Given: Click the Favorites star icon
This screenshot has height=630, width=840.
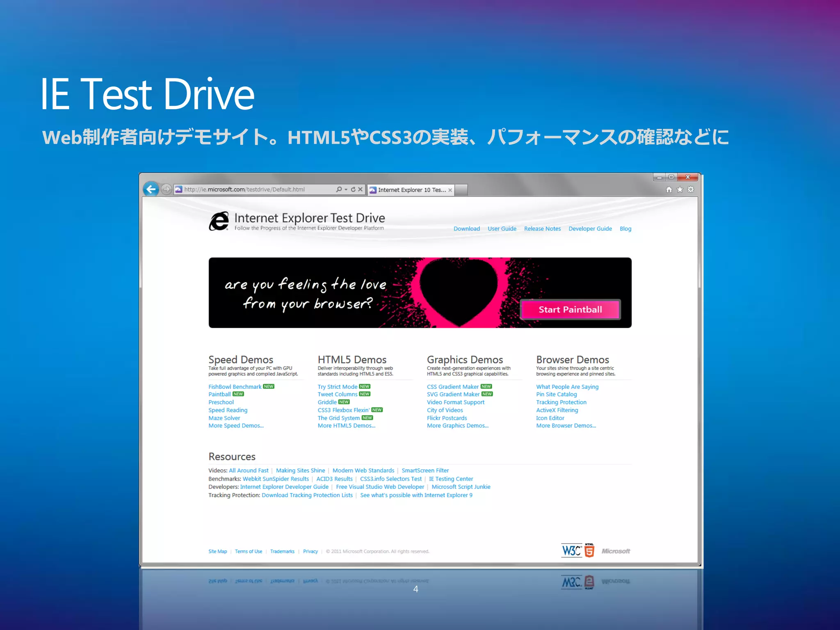Looking at the screenshot, I should 680,189.
